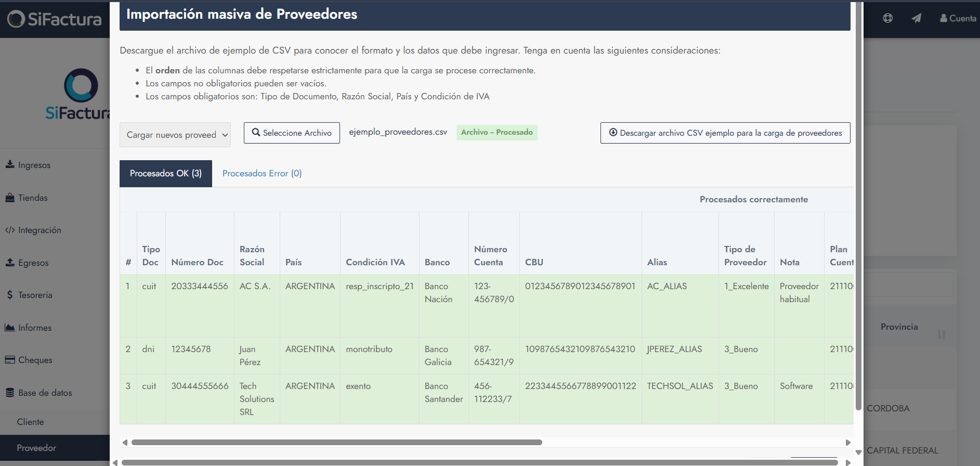Image resolution: width=980 pixels, height=466 pixels.
Task: Select the Procesados OK (3) tab
Action: click(166, 173)
